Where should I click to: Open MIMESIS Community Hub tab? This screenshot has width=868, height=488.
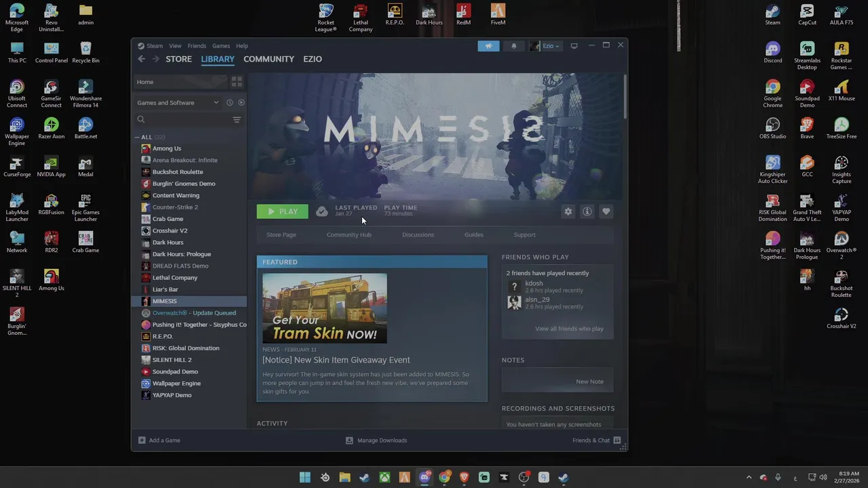click(349, 235)
